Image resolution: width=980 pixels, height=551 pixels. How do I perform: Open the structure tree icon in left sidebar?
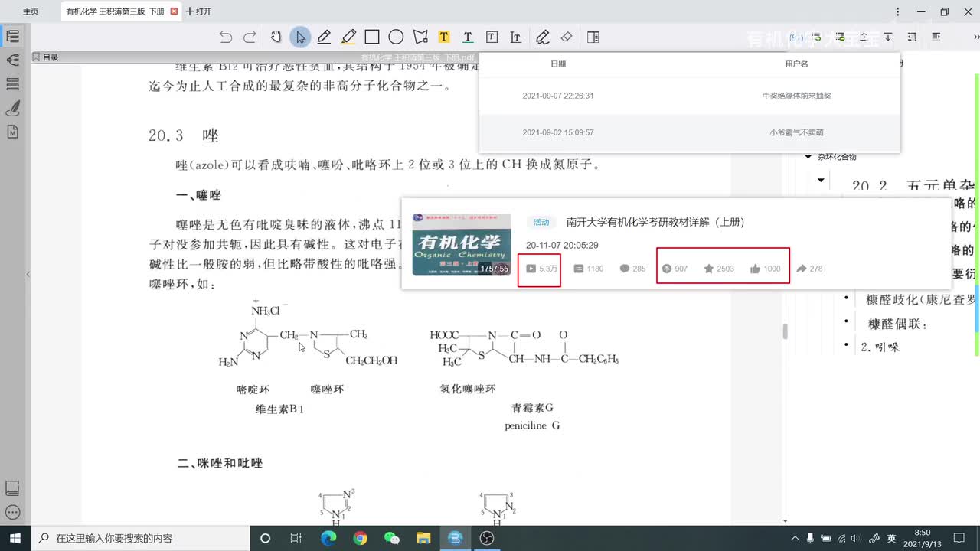pyautogui.click(x=12, y=60)
